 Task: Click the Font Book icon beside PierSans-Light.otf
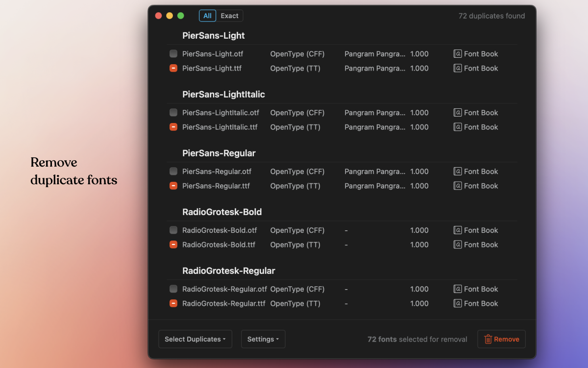click(x=457, y=54)
